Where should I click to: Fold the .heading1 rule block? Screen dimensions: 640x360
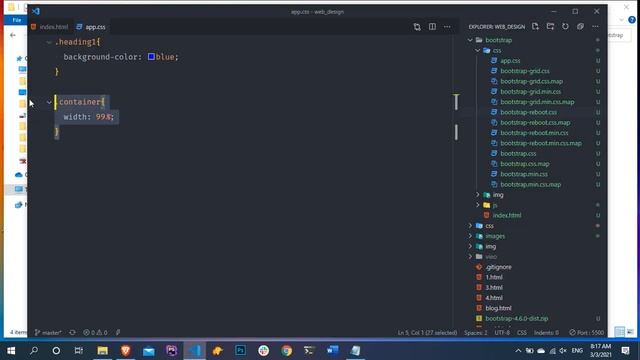point(49,42)
